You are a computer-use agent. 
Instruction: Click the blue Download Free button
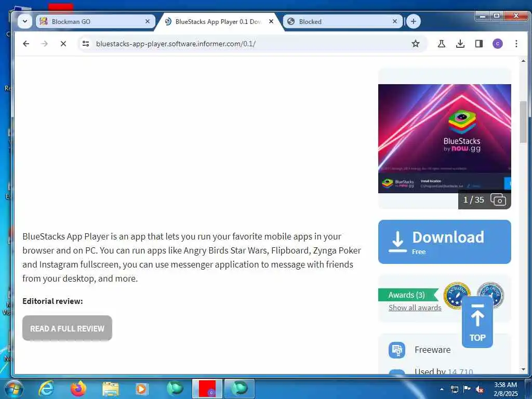point(445,242)
